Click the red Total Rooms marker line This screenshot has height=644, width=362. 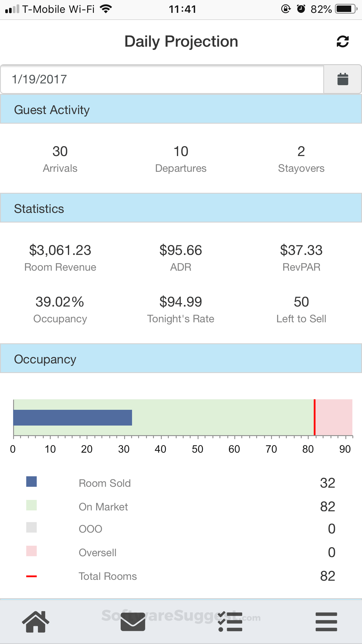click(x=314, y=417)
